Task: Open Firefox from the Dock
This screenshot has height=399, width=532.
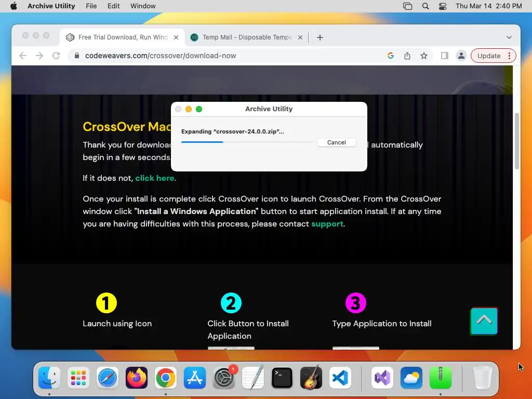Action: [137, 378]
